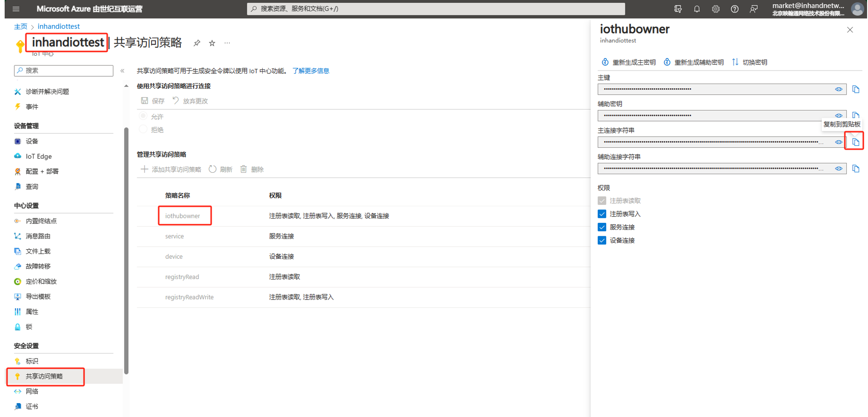The height and width of the screenshot is (417, 868).
Task: Copy the 主连接字符串 to clipboard
Action: coord(856,142)
